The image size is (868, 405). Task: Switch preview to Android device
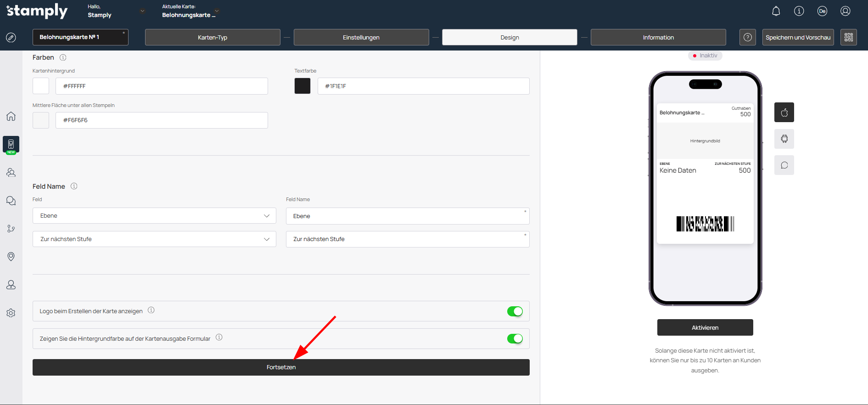[784, 139]
